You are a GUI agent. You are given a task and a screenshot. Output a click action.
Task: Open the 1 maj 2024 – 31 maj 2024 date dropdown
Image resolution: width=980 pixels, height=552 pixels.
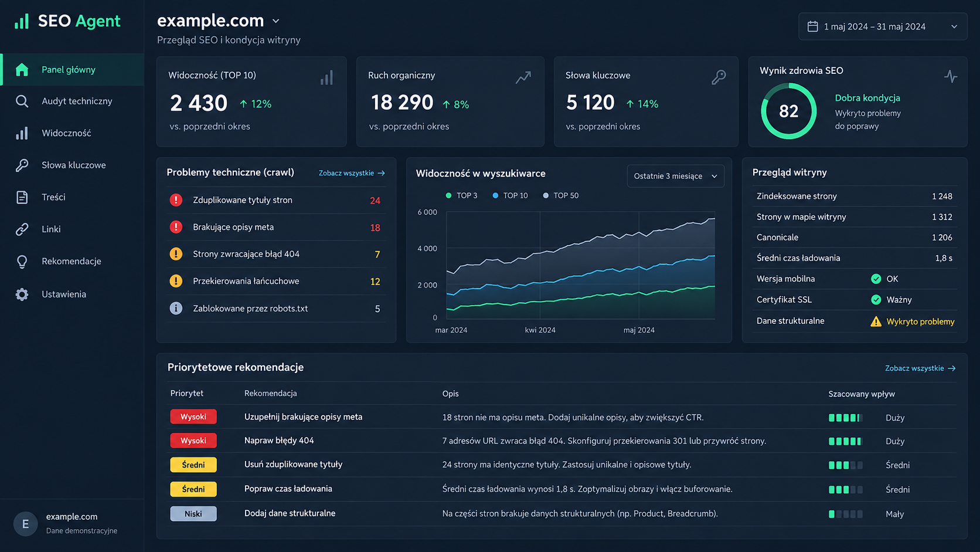(883, 26)
